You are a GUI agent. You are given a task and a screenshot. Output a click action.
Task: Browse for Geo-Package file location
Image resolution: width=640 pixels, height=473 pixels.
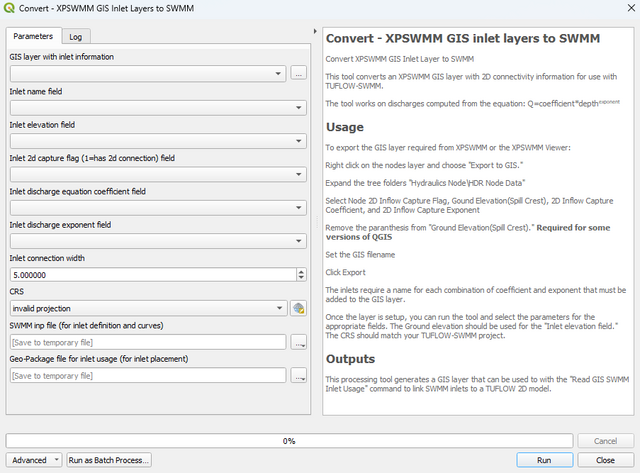(298, 375)
